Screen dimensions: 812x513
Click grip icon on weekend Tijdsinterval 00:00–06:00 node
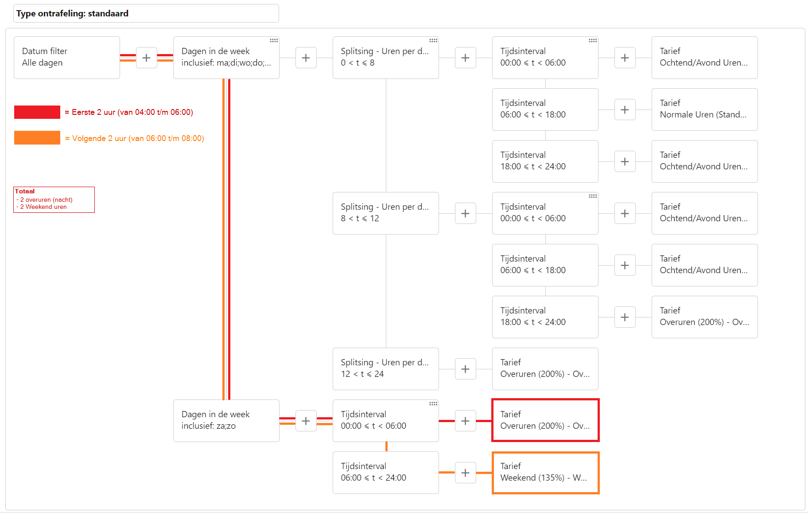click(x=433, y=403)
